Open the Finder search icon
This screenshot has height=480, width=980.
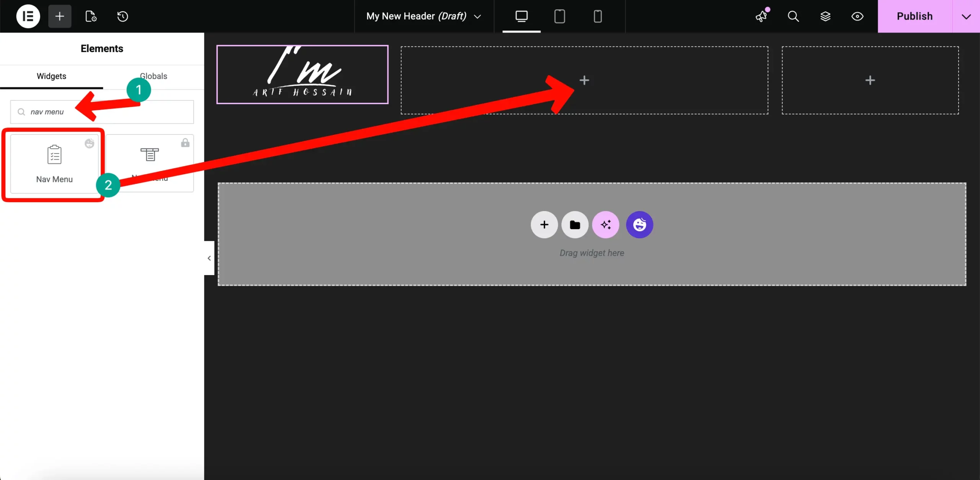coord(793,16)
